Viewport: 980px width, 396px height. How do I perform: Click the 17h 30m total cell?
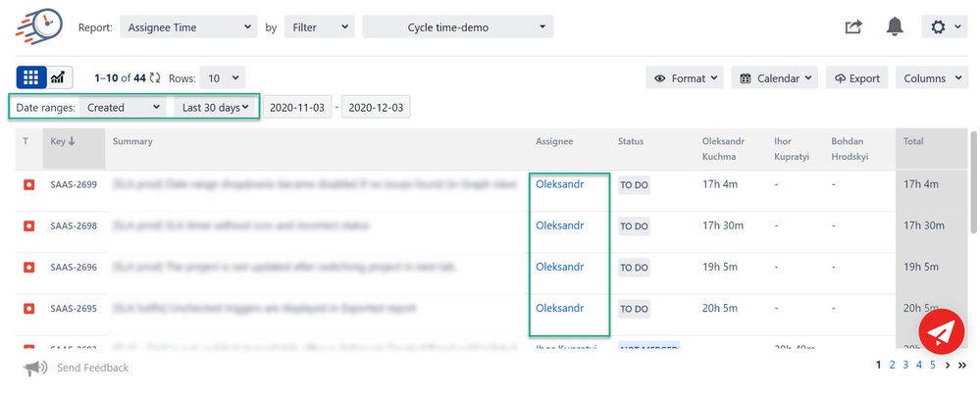click(924, 225)
